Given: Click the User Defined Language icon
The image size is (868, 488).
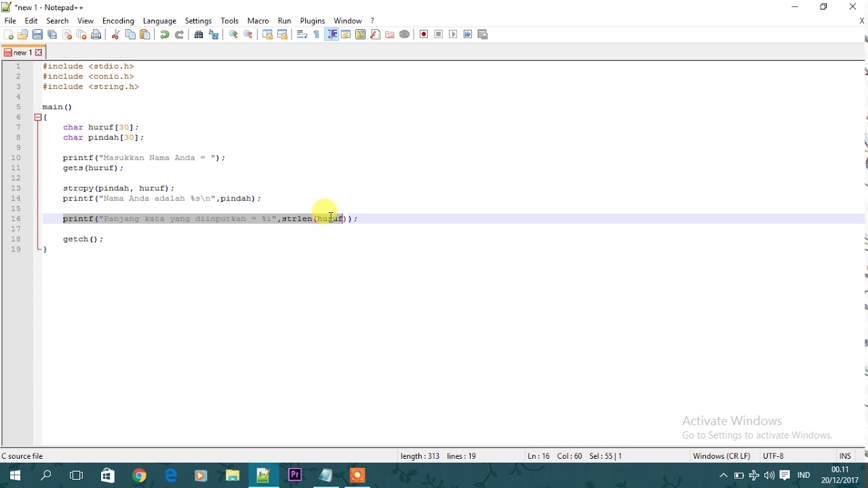Looking at the screenshot, I should (346, 35).
